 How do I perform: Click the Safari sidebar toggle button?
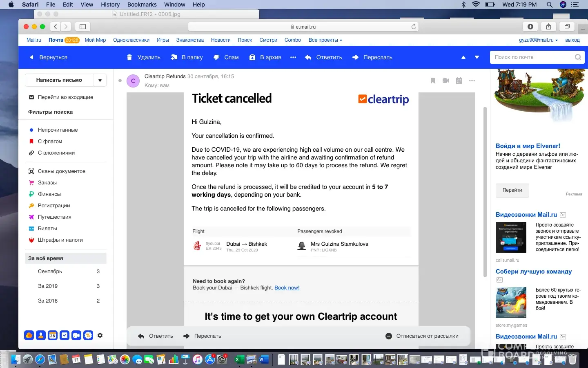pos(82,27)
